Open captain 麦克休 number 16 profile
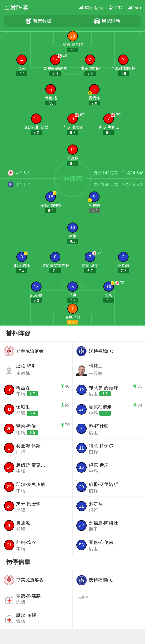Viewport: 145px width, 644px height. click(94, 89)
